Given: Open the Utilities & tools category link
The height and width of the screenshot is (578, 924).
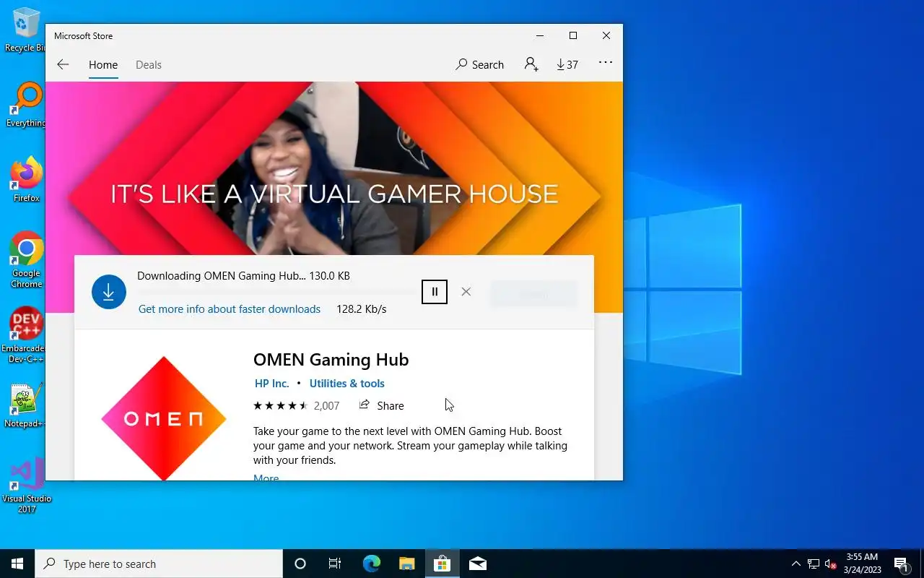Looking at the screenshot, I should [346, 384].
